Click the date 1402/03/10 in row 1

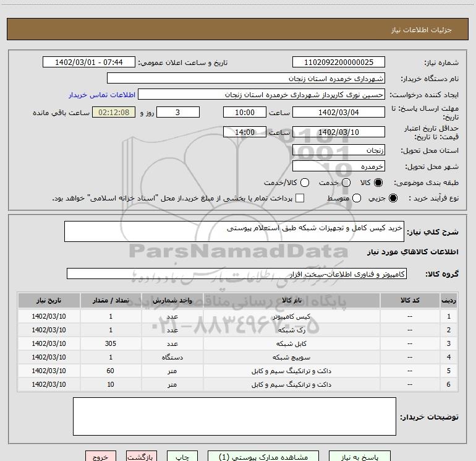point(49,316)
